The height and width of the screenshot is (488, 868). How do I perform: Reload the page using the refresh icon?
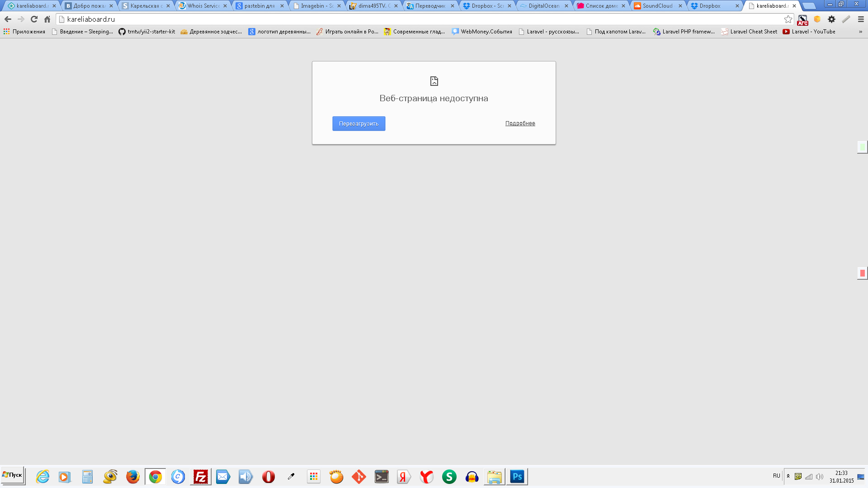[x=34, y=19]
